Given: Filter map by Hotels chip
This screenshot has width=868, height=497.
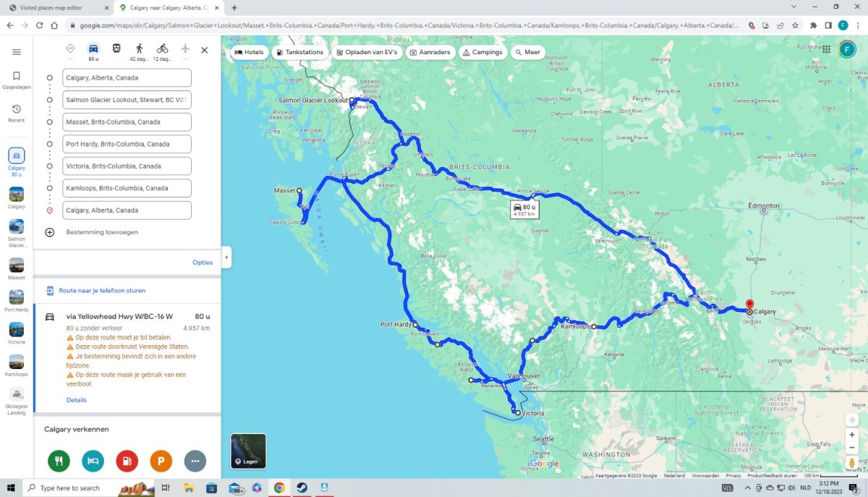Looking at the screenshot, I should (x=249, y=53).
